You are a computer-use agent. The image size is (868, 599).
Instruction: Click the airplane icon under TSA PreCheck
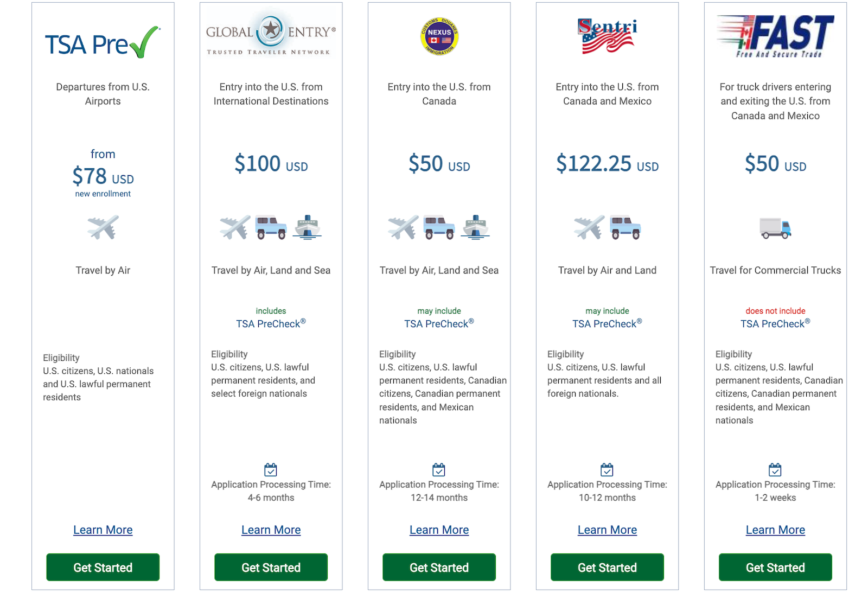click(103, 227)
